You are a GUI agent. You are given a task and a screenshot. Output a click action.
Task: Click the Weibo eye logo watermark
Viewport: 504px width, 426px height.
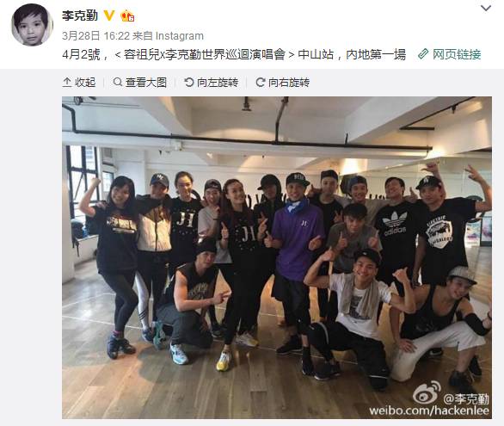(x=427, y=392)
